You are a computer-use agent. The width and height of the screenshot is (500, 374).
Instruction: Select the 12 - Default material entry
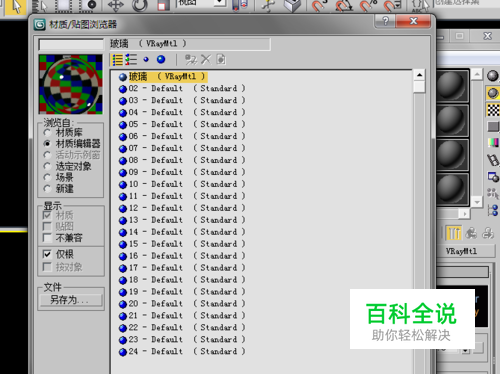[x=182, y=208]
